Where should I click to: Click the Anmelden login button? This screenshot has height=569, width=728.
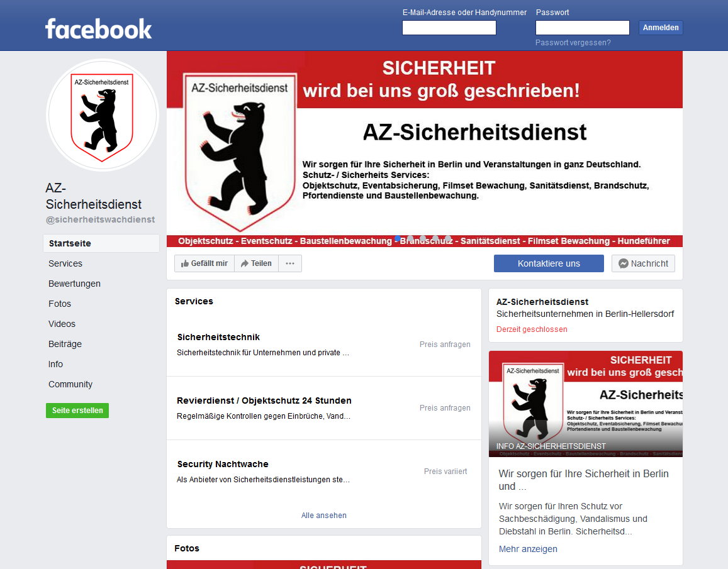pos(660,28)
